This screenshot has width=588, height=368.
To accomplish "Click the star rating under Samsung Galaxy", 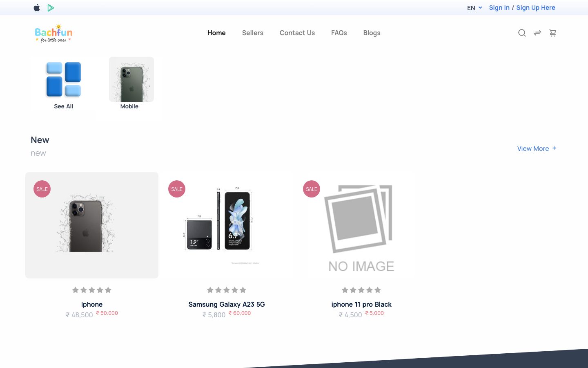I will click(x=227, y=290).
